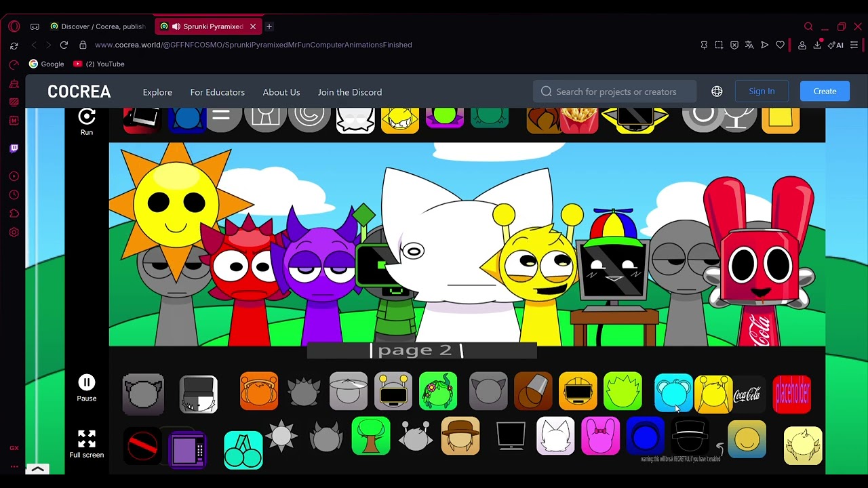Open the For Educators page

(x=217, y=92)
